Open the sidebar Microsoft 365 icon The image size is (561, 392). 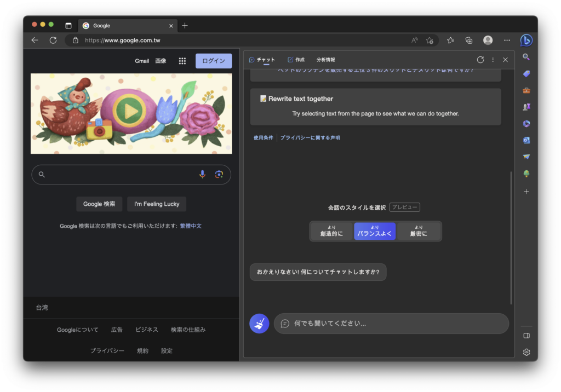(526, 123)
